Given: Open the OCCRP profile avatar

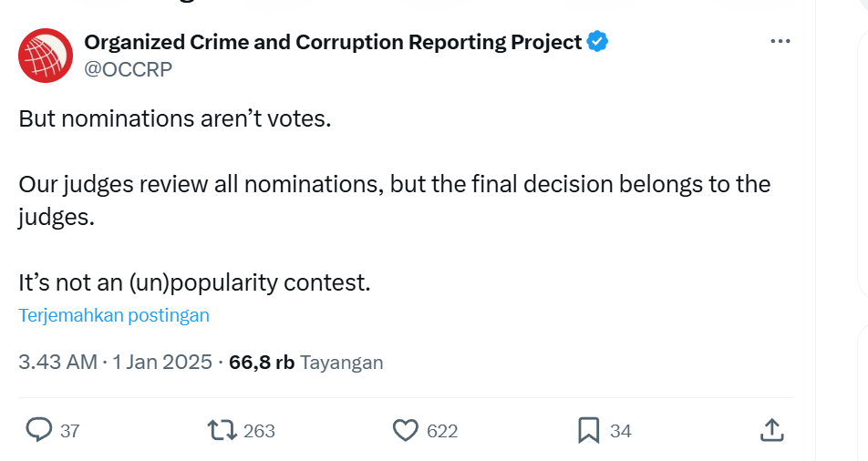Looking at the screenshot, I should [45, 56].
